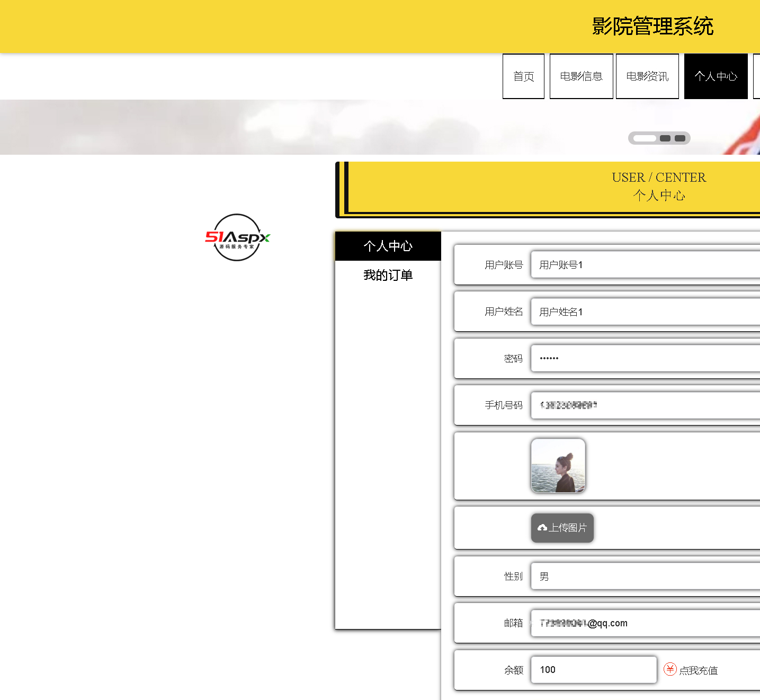Open the 电影资讯 nav tab
Screen dimensions: 760x700
[647, 76]
